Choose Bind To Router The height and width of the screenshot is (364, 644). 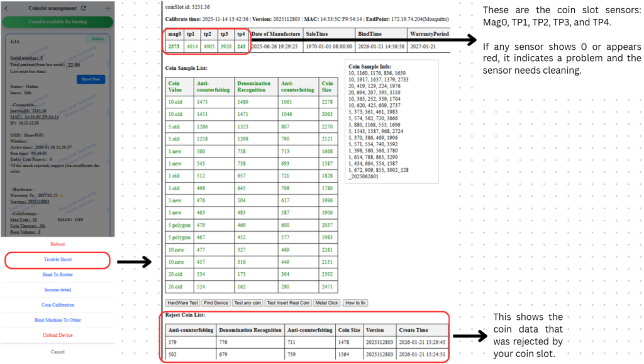point(57,275)
